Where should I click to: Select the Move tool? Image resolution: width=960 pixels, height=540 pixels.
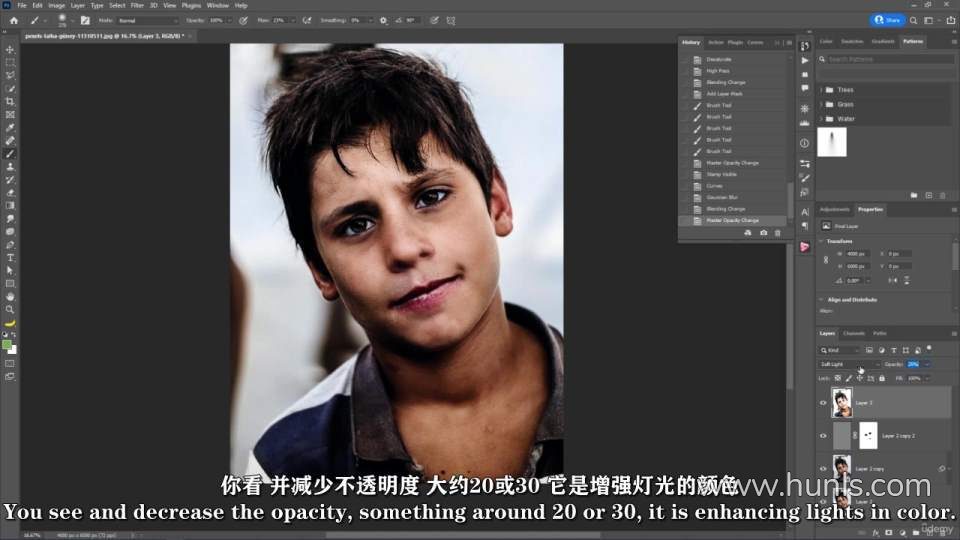pos(10,49)
